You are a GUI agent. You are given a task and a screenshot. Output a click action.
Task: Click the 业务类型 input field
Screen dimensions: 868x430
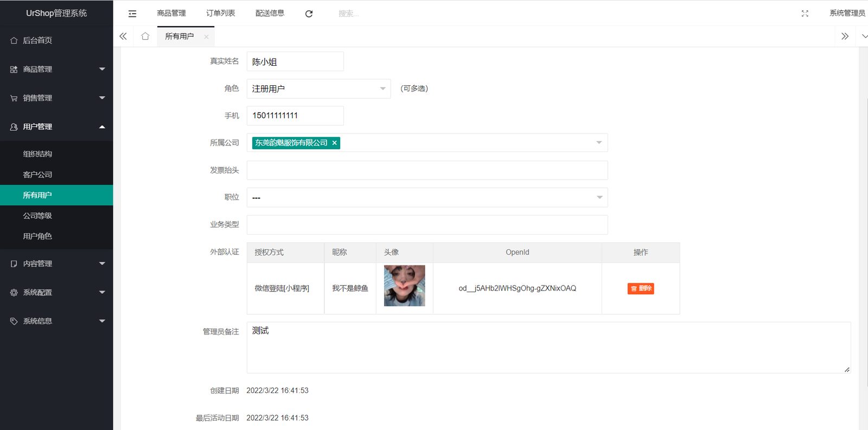(427, 225)
